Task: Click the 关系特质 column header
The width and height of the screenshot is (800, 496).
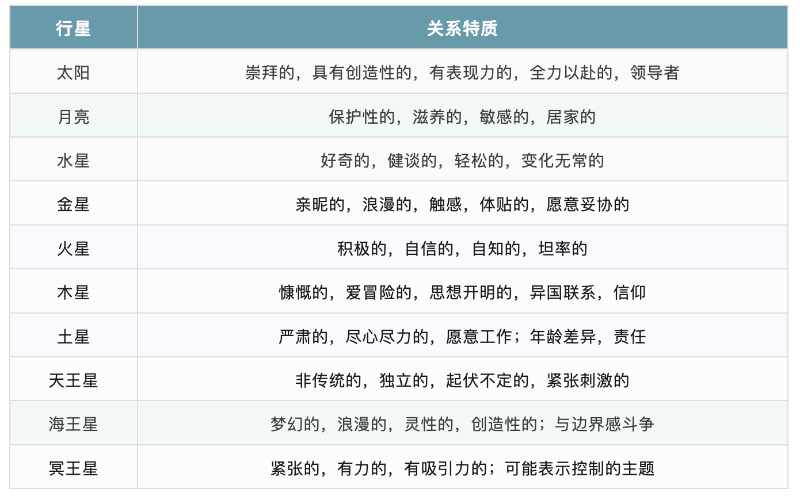Action: [x=462, y=29]
